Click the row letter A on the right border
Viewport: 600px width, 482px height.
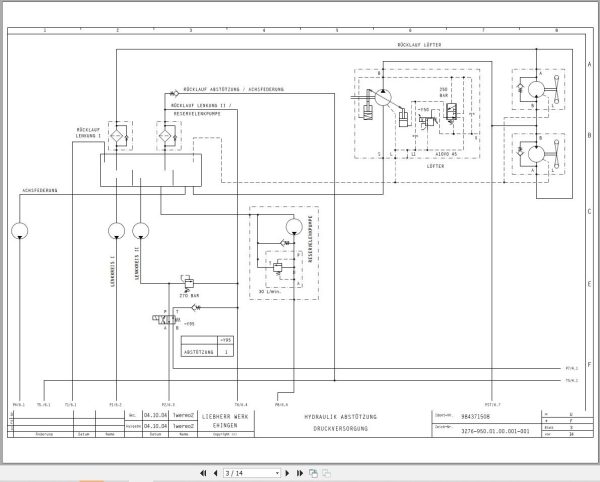point(589,64)
